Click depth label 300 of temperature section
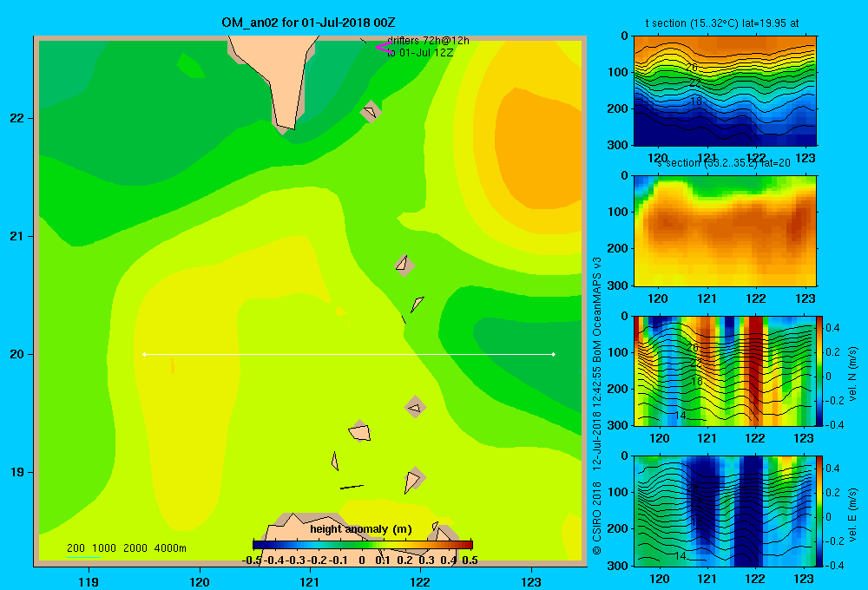The image size is (868, 590). tap(619, 145)
